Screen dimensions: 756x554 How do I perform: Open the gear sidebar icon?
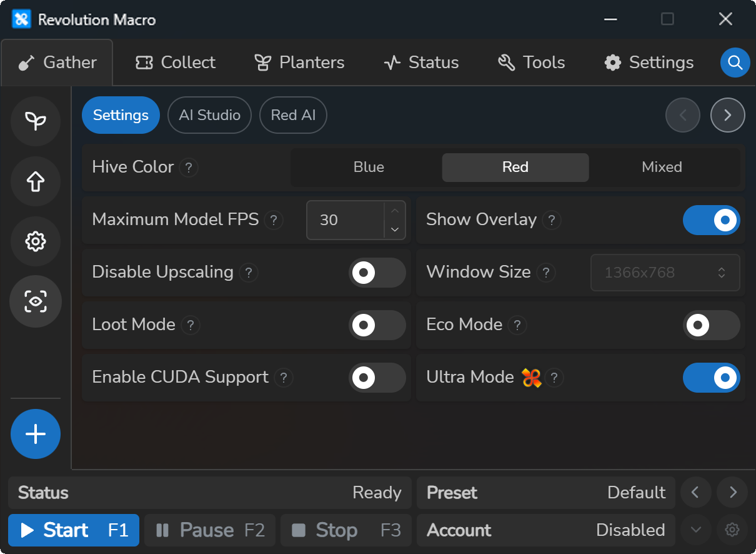click(x=36, y=241)
